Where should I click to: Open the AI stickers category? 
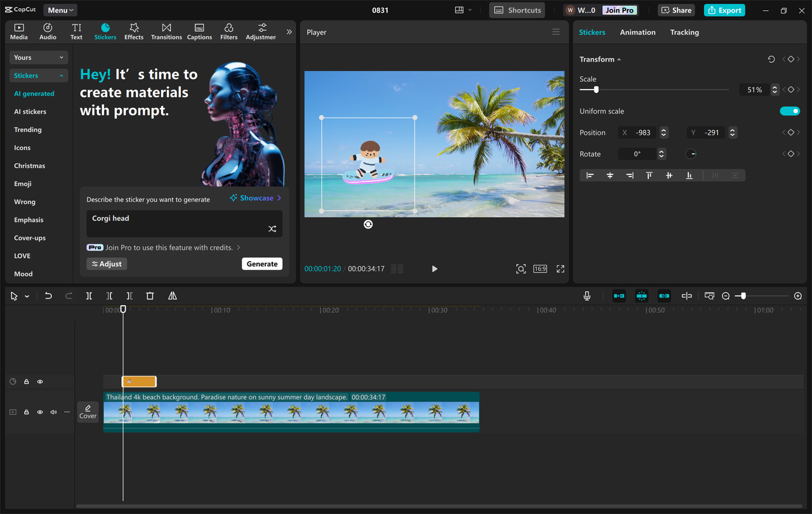29,111
